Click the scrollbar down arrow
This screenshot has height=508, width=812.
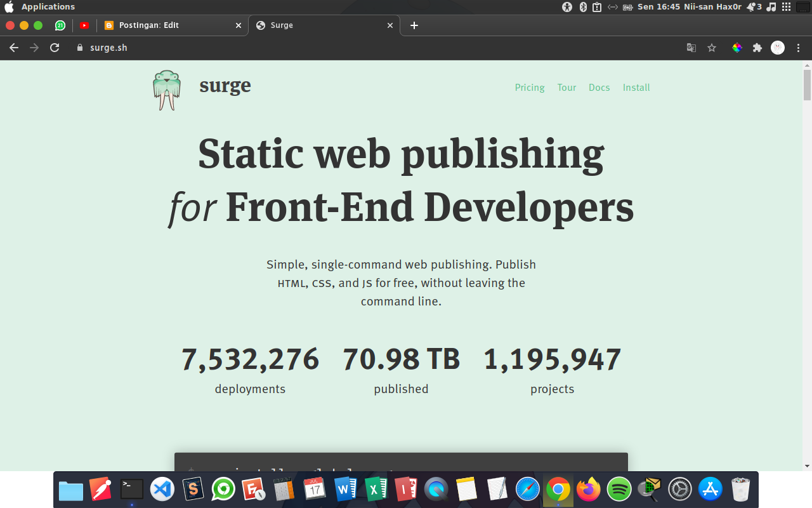point(807,465)
